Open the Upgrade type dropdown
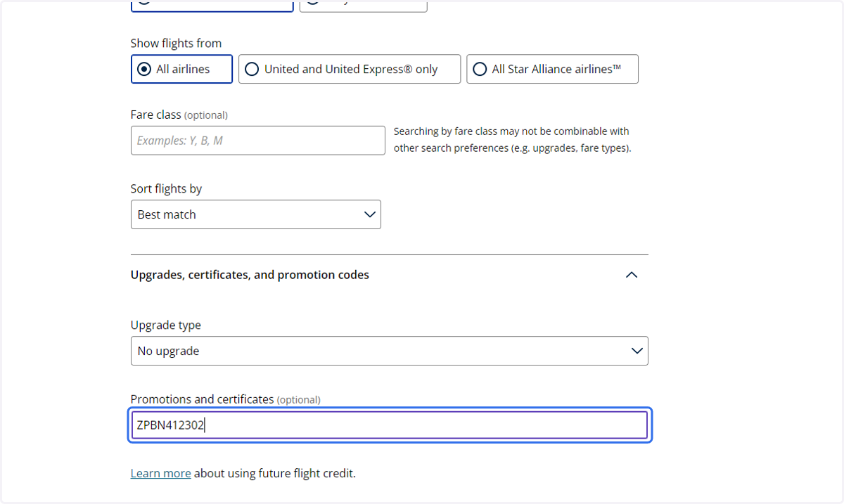Screen dimensions: 844x504 [390, 351]
